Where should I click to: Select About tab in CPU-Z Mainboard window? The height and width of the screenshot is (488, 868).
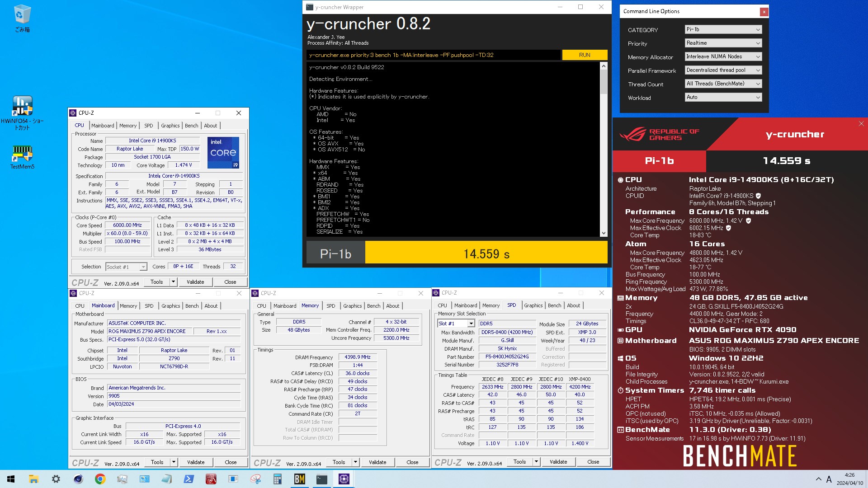211,306
